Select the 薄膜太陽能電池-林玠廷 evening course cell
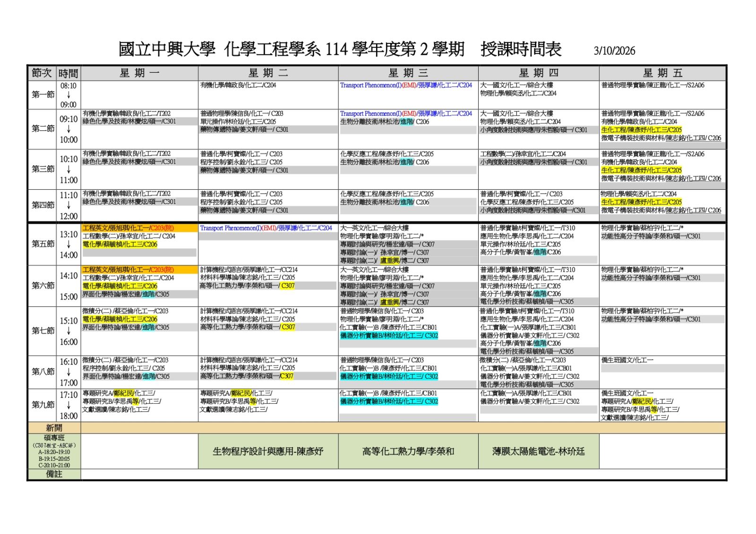This screenshot has height=534, width=756. click(539, 452)
